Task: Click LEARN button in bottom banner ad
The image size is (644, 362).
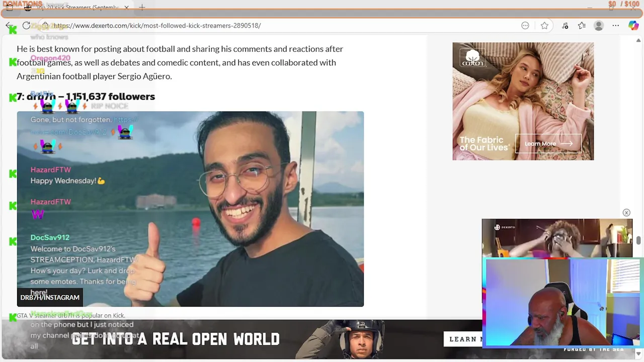Action: (463, 339)
